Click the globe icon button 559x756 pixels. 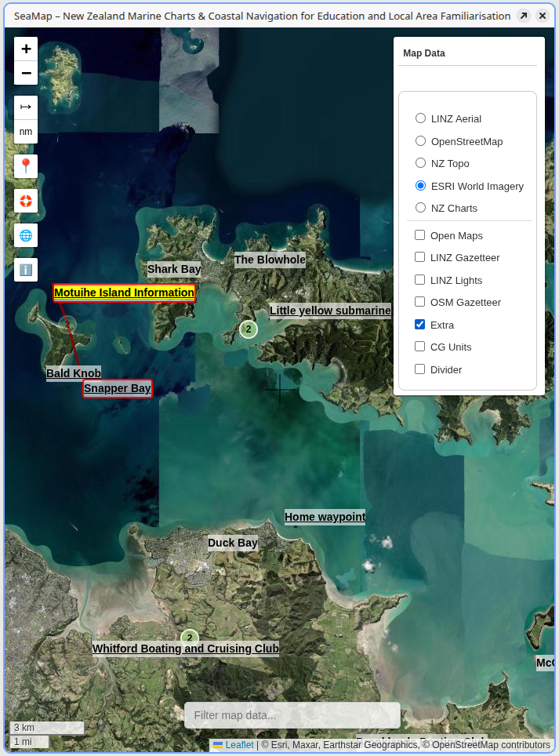pyautogui.click(x=26, y=235)
